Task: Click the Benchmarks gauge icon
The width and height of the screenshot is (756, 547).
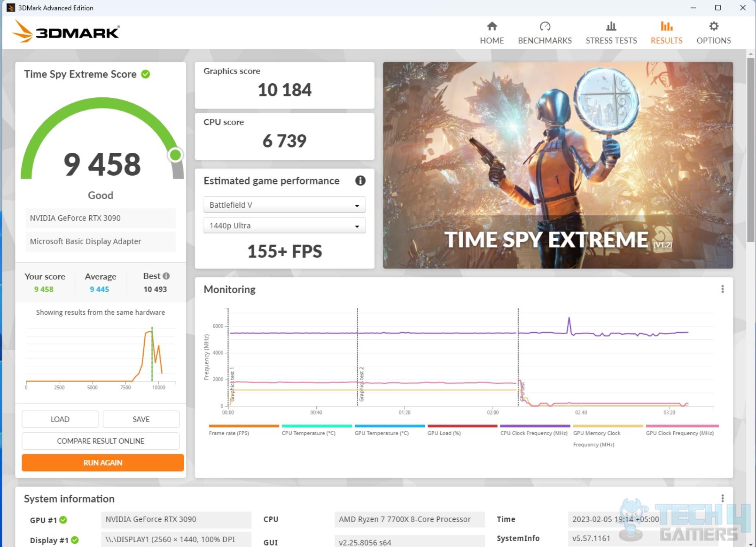Action: [x=545, y=26]
